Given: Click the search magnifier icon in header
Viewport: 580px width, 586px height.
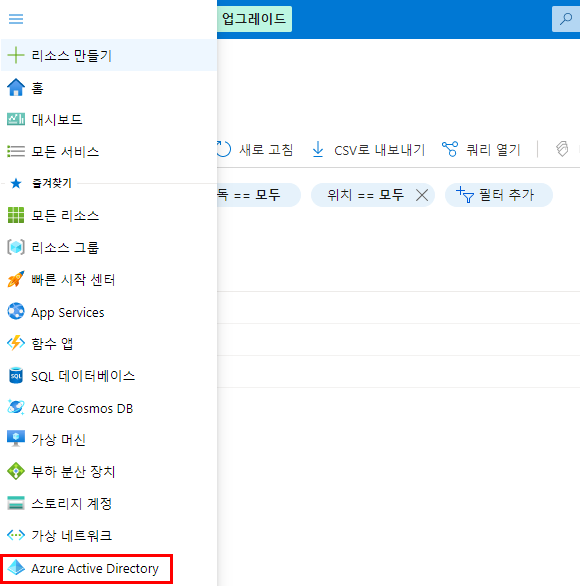Looking at the screenshot, I should click(566, 19).
